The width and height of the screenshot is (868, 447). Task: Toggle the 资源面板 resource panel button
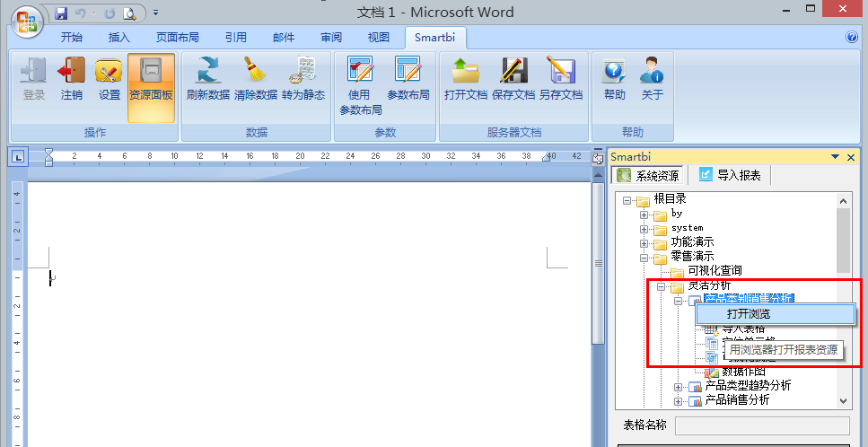(x=151, y=87)
